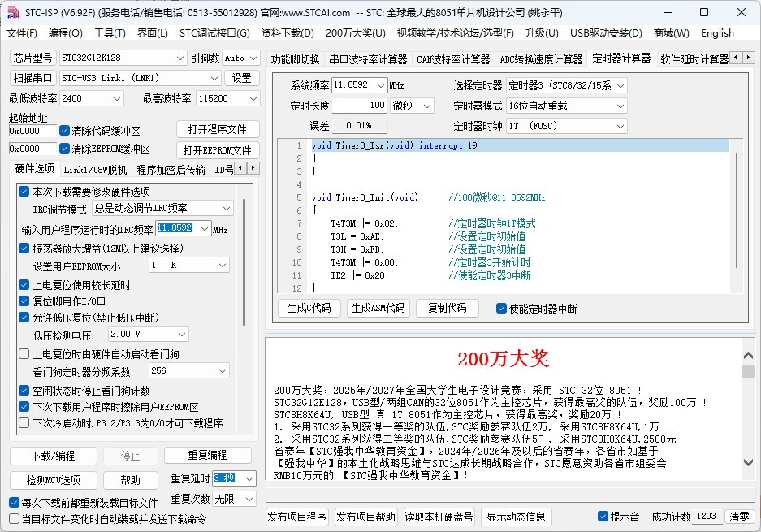Click the down arrow of the news panel scrollbar
Screen dimensions: 761x532
pyautogui.click(x=748, y=462)
